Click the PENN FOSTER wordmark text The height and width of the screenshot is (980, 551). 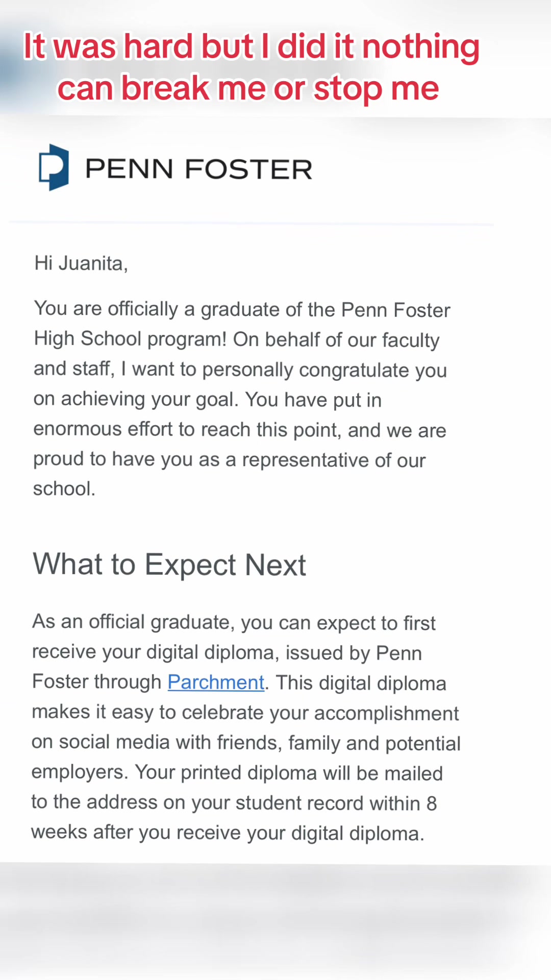198,169
